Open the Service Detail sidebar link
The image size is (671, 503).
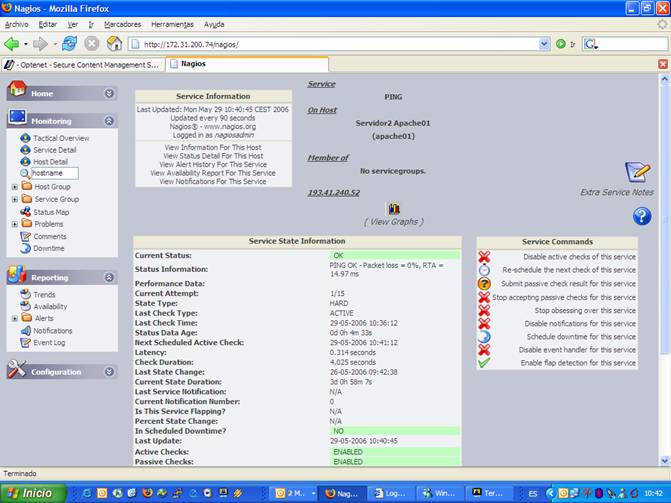pos(55,150)
